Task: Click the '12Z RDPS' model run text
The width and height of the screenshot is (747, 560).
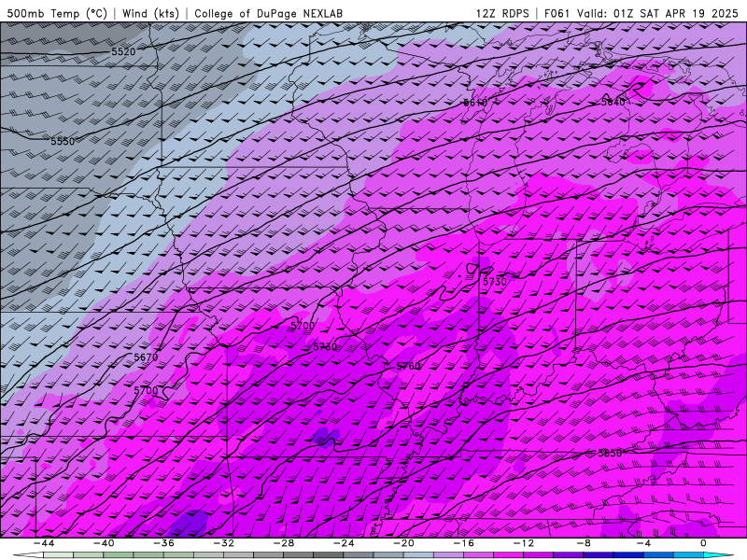Action: coord(502,13)
